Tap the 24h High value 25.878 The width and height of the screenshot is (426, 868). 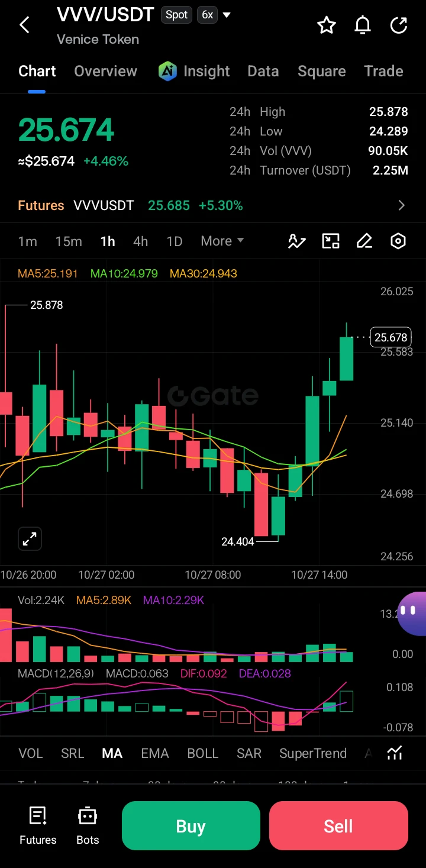tap(389, 112)
